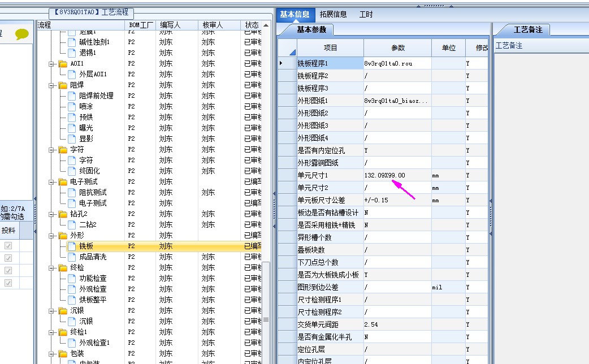The width and height of the screenshot is (589, 364).
Task: Collapse the 终检1 tree node
Action: coord(51,332)
